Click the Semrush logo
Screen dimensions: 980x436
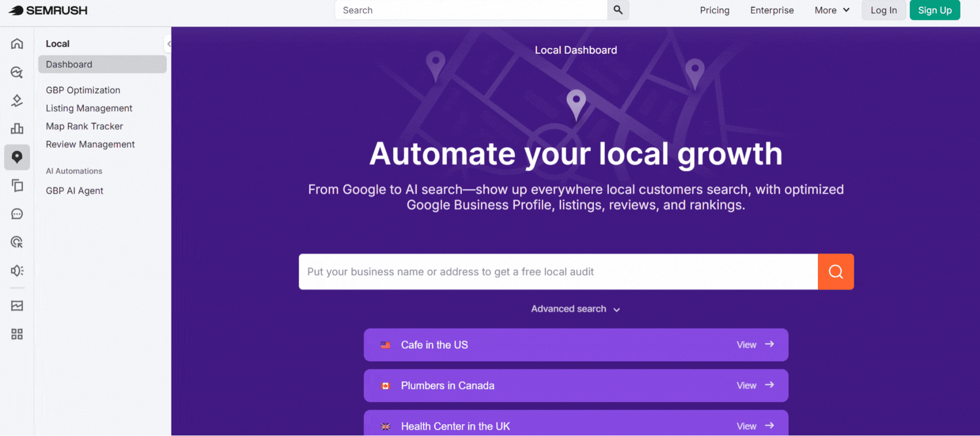(48, 10)
